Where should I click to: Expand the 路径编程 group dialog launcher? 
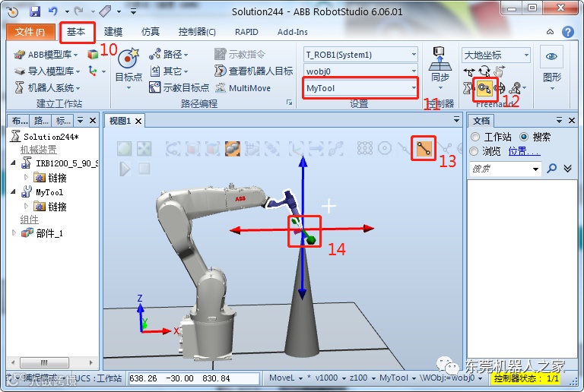coord(289,103)
